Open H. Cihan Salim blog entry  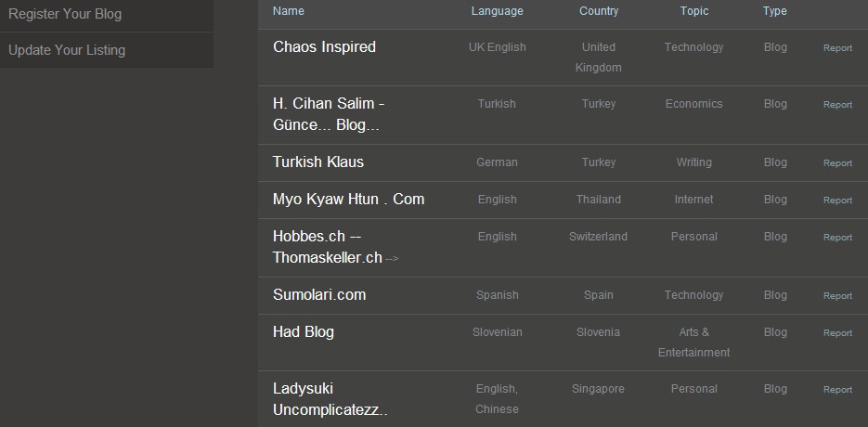tap(329, 114)
